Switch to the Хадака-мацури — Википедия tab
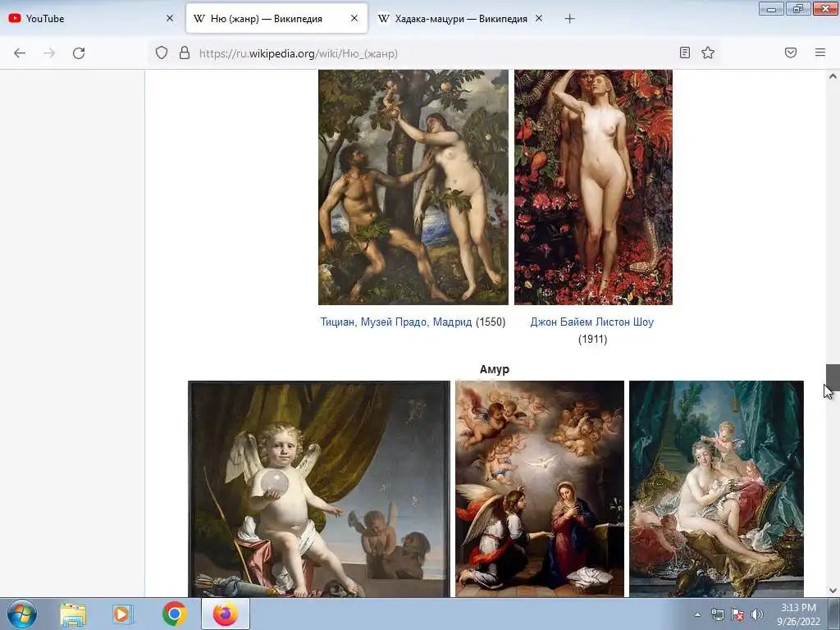The height and width of the screenshot is (630, 840). [461, 18]
